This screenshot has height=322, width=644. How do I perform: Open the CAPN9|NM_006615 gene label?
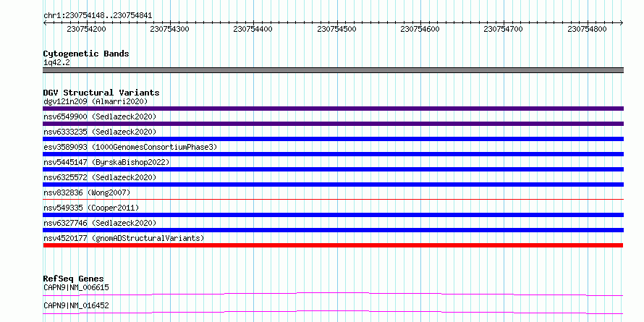pos(77,287)
